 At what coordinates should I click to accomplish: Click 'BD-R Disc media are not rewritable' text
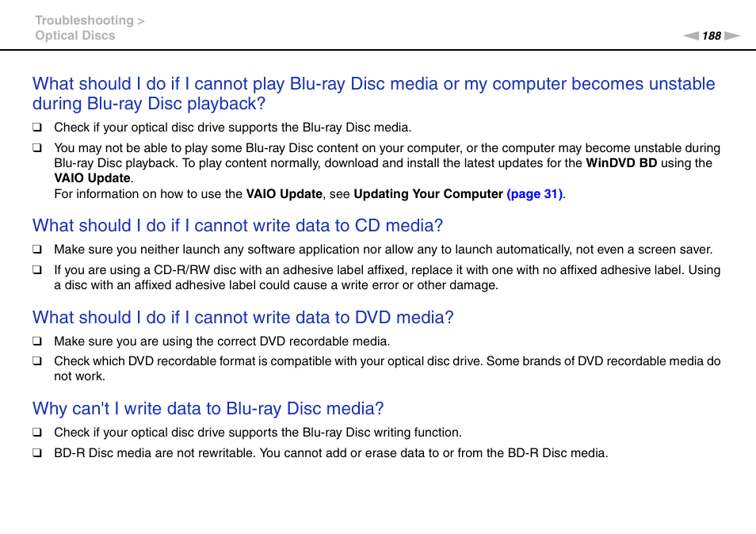coord(331,453)
